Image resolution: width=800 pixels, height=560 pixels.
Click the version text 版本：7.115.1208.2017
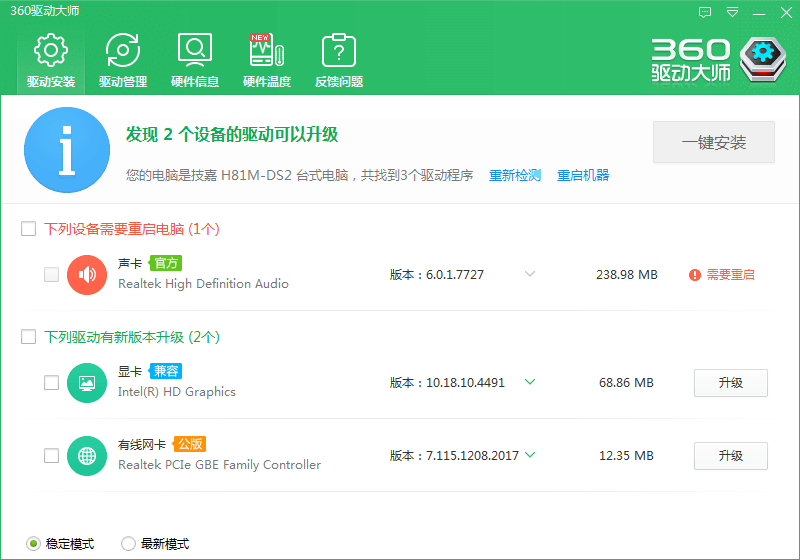coord(454,456)
